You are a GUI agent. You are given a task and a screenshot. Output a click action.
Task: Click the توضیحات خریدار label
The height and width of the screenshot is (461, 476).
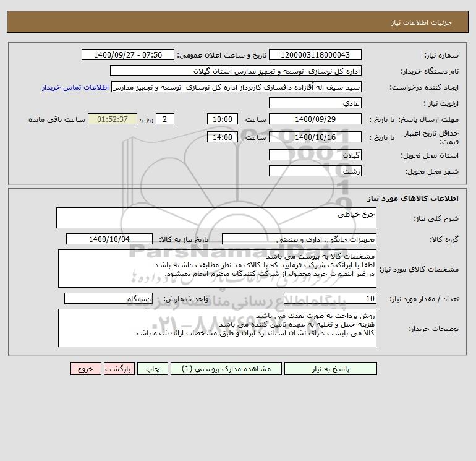434,329
